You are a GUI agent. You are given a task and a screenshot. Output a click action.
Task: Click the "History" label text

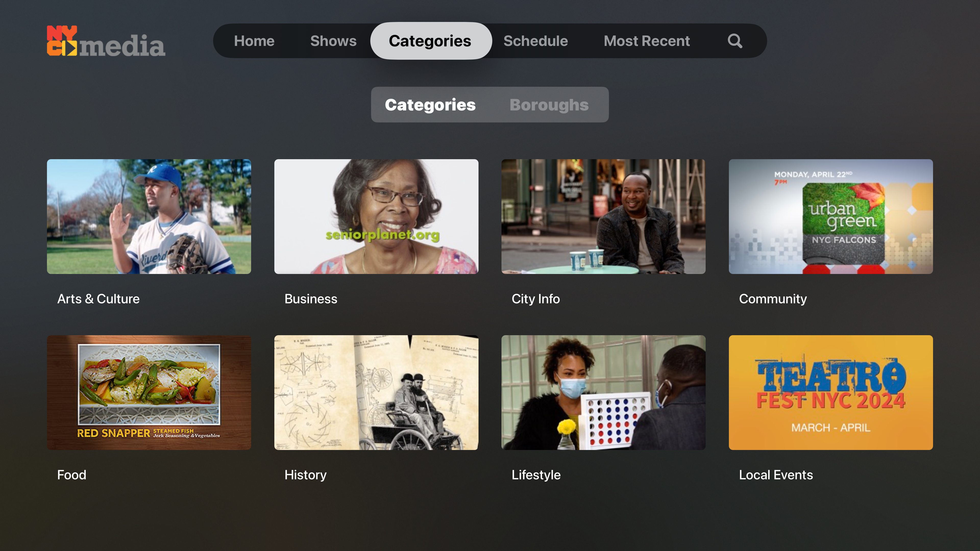(x=305, y=475)
